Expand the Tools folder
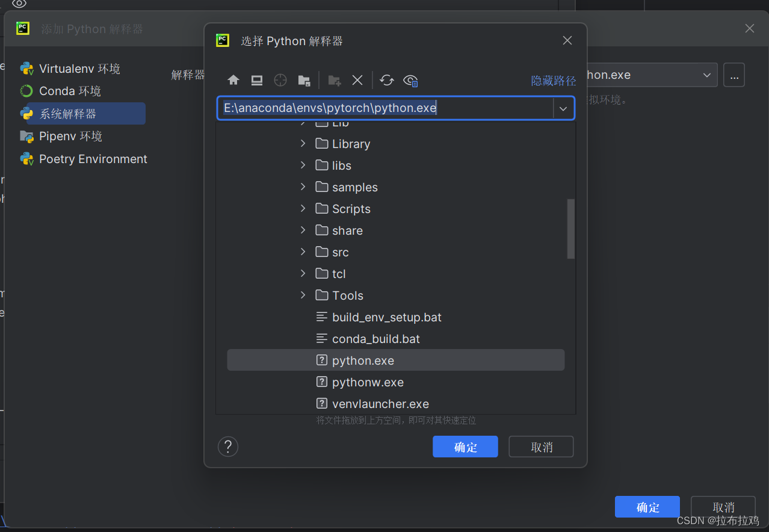The width and height of the screenshot is (769, 532). point(303,295)
